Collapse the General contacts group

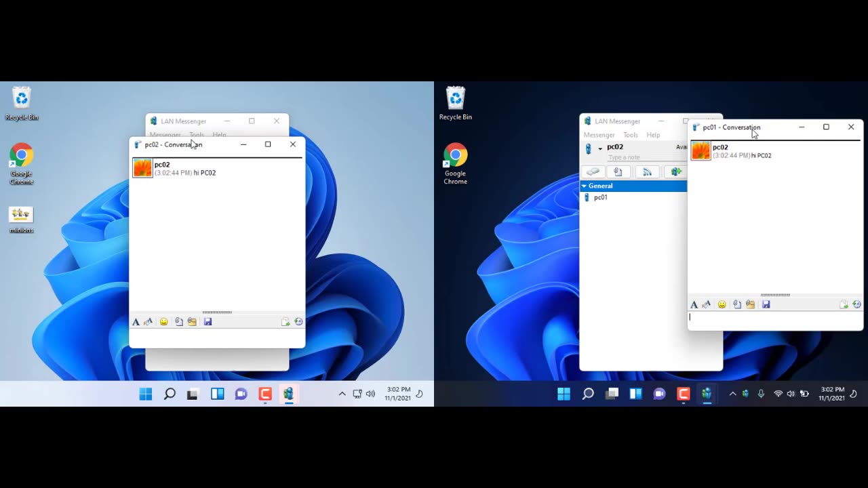coord(584,186)
